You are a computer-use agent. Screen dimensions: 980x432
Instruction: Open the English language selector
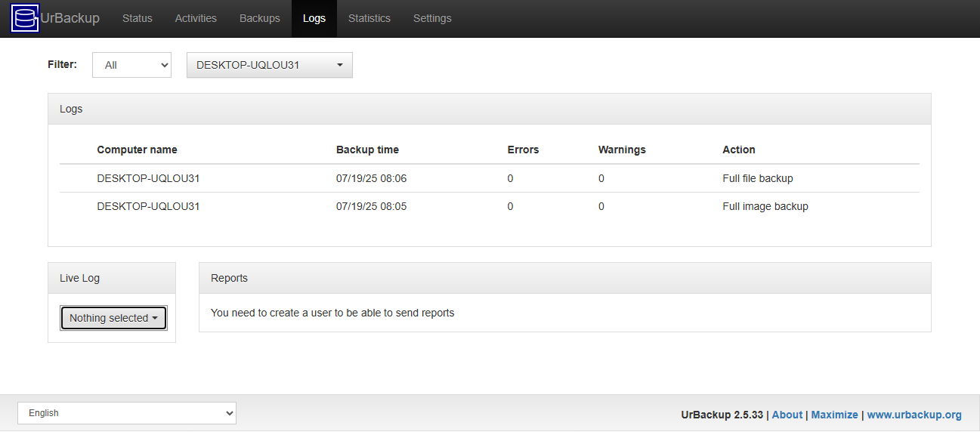tap(127, 413)
